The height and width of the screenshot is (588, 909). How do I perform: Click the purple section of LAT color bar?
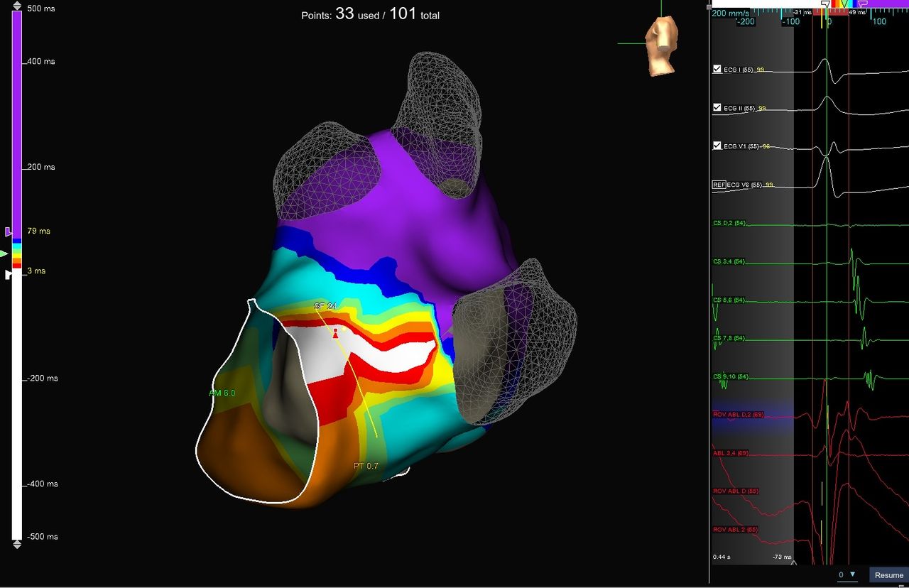point(17,121)
